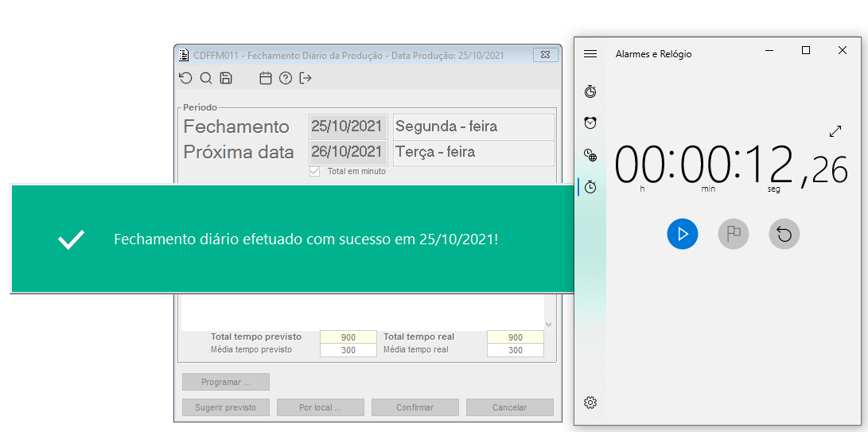Click the CDFFM011 window title document icon
Viewport: 868px width, 432px height.
click(x=184, y=55)
